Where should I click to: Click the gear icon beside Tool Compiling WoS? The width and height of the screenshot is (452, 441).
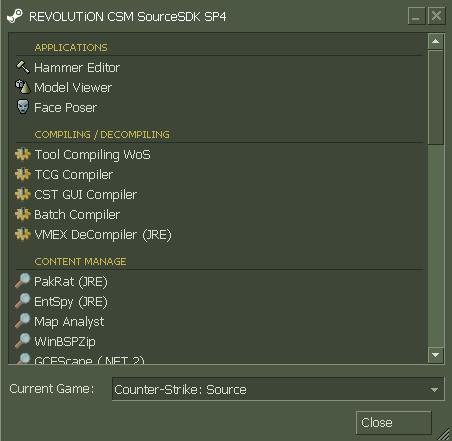click(x=23, y=154)
